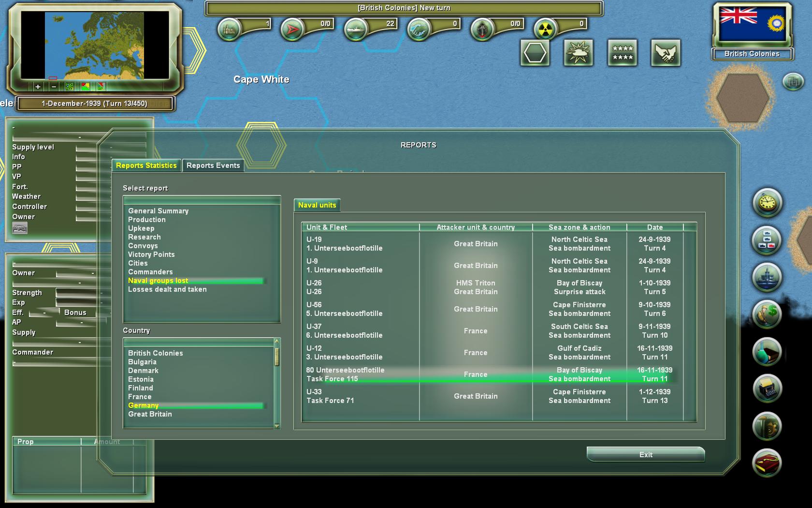Click the minimap zoom-out minus button
The image size is (812, 508).
pos(54,87)
